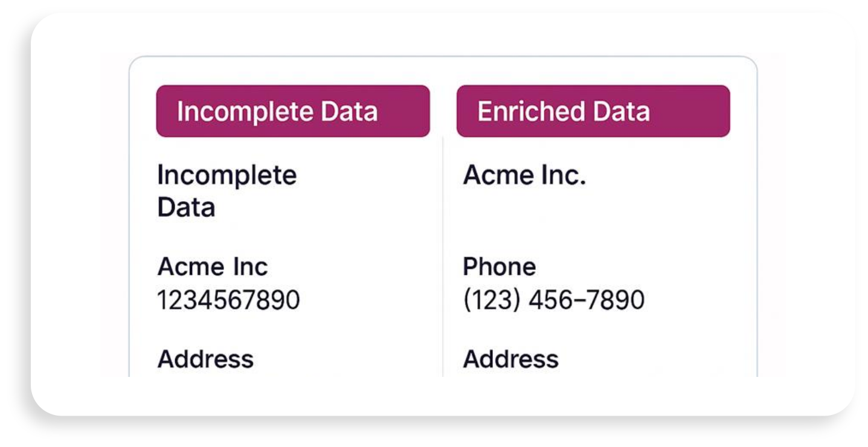Click the vertical divider between the two columns
Viewport: 868px width, 447px height.
coord(443,254)
